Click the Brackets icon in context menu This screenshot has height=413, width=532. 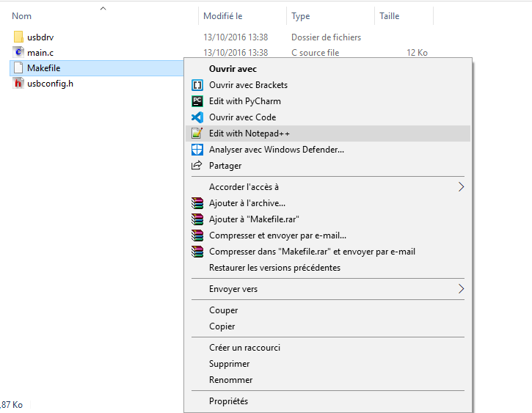click(x=197, y=85)
